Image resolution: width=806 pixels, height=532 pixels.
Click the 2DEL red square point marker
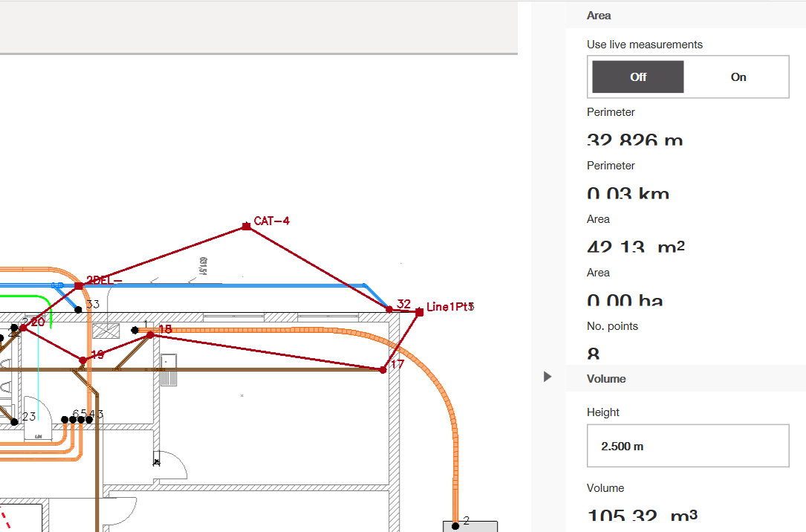[x=79, y=285]
